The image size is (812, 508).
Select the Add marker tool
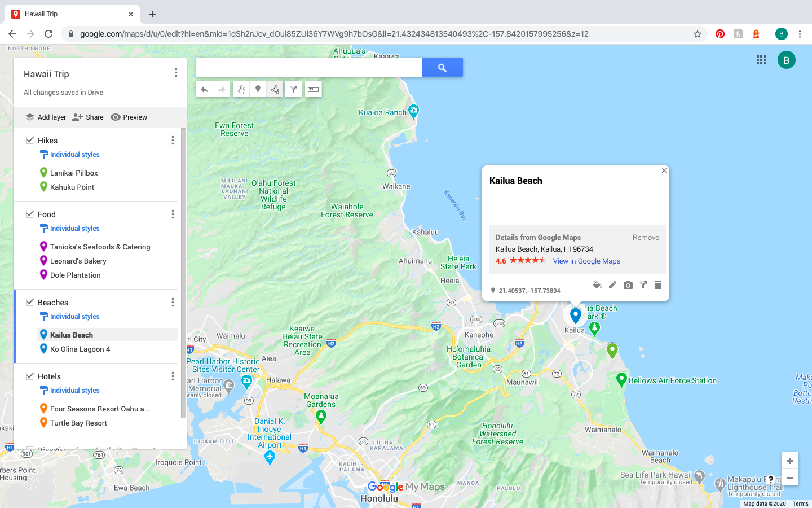[258, 89]
